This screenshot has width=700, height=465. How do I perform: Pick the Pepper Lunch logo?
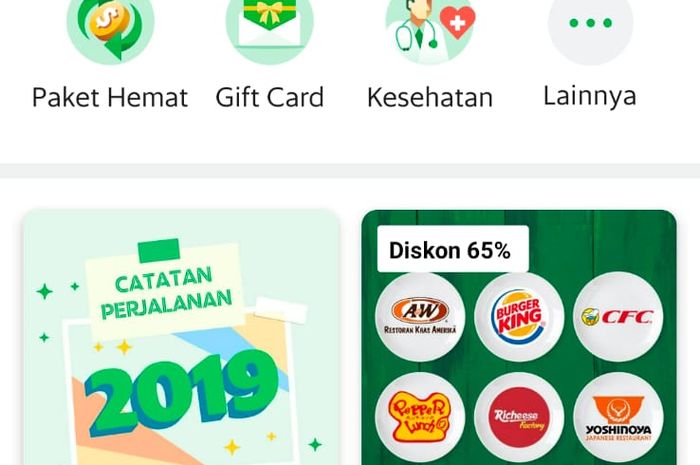(420, 417)
